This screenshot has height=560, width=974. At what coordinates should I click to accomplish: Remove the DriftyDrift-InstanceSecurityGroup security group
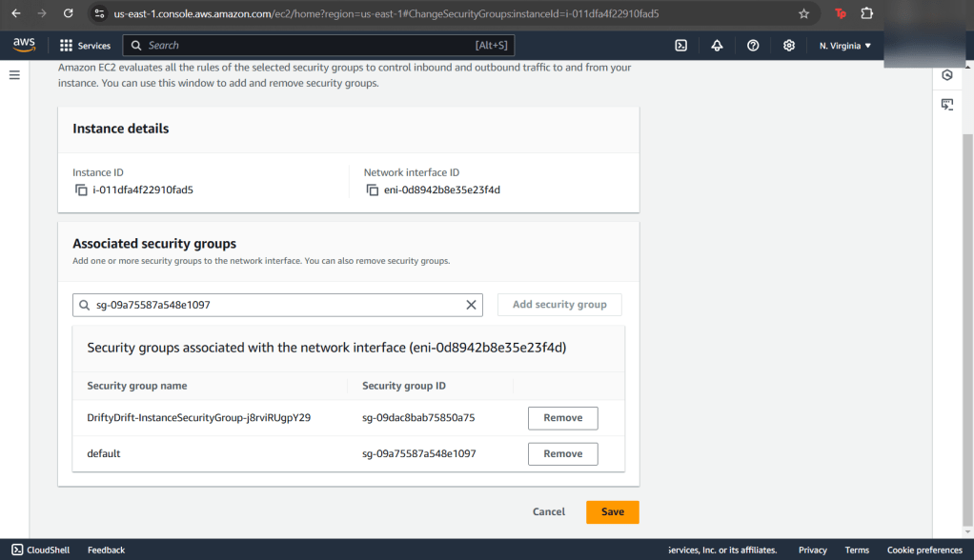click(x=562, y=418)
